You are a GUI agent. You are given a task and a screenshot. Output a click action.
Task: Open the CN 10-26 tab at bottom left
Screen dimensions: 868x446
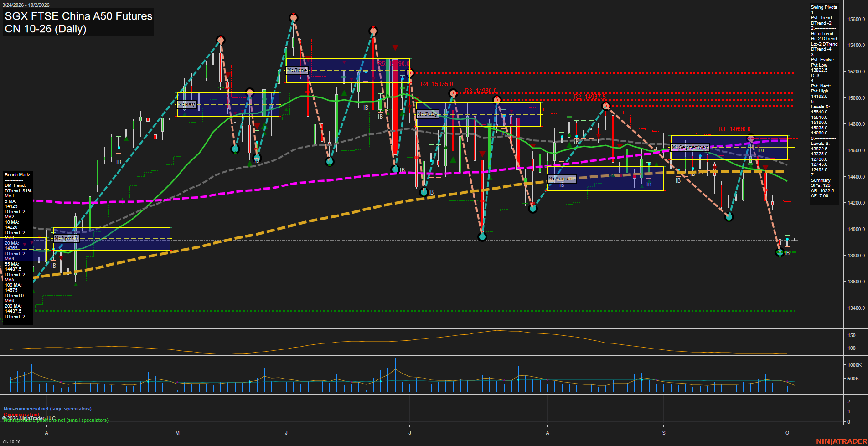(11, 442)
